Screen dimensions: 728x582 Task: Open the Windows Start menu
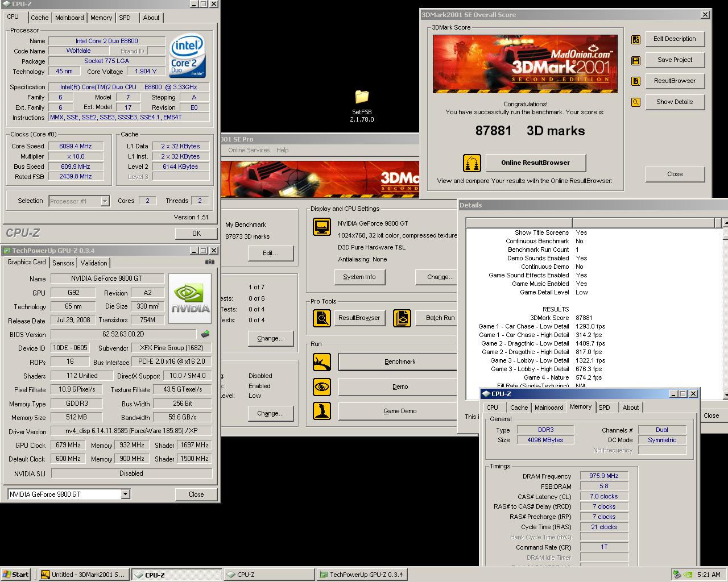16,575
